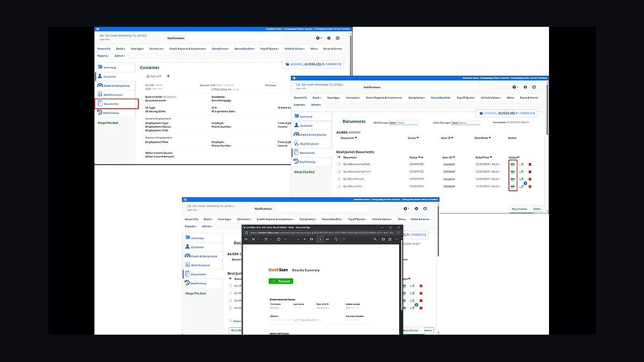The image size is (644, 362).
Task: Click the settings gear in the Customer page window
Action: pos(328,38)
